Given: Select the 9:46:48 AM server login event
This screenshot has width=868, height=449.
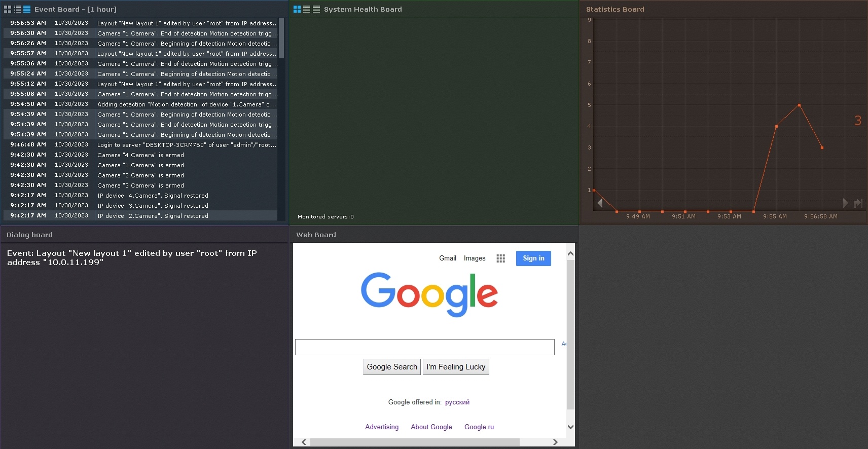Looking at the screenshot, I should pos(140,145).
